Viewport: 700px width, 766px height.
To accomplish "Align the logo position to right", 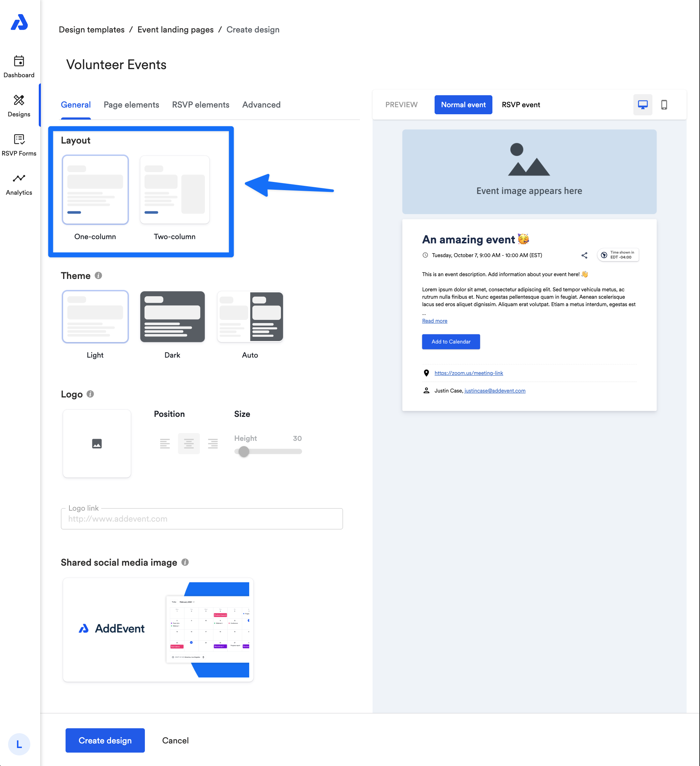I will pos(213,443).
